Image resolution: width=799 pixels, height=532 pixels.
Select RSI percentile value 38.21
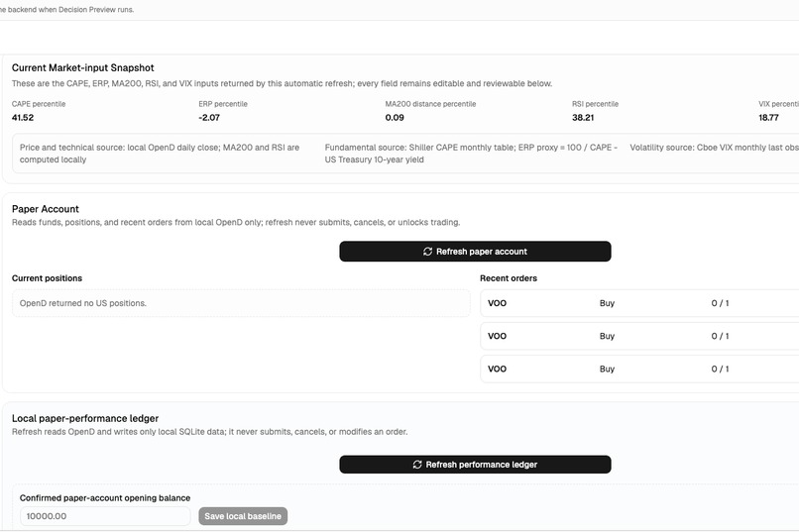[x=583, y=118]
